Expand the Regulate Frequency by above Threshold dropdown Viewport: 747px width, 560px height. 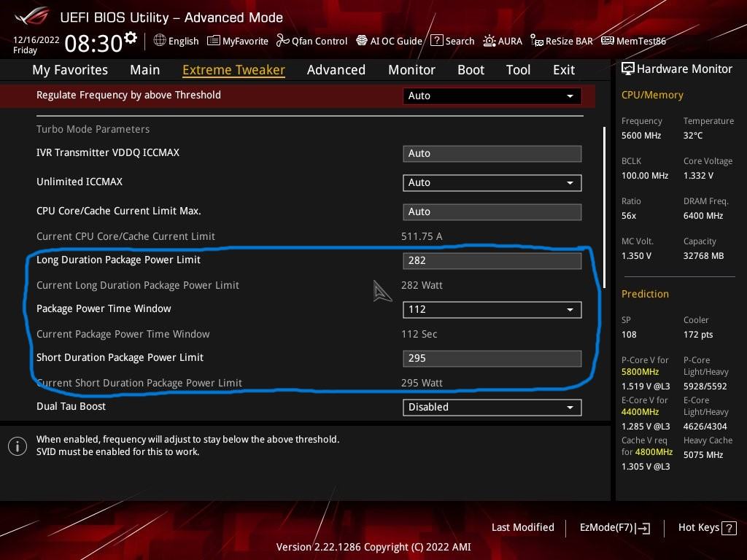click(492, 96)
